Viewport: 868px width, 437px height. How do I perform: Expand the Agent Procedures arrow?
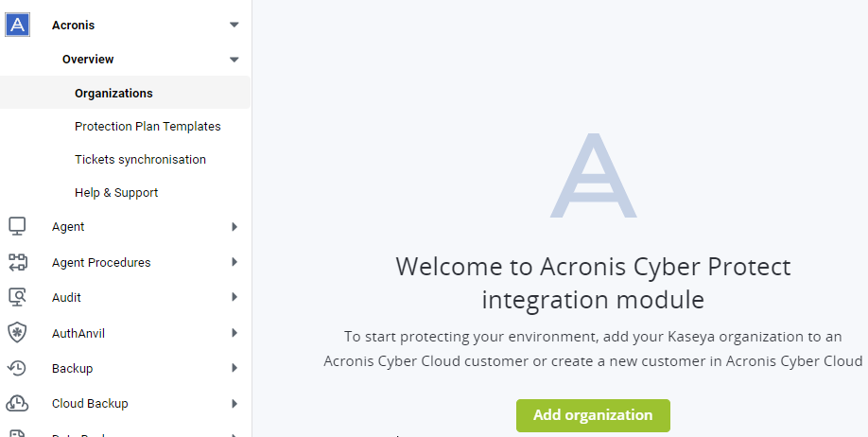(234, 262)
